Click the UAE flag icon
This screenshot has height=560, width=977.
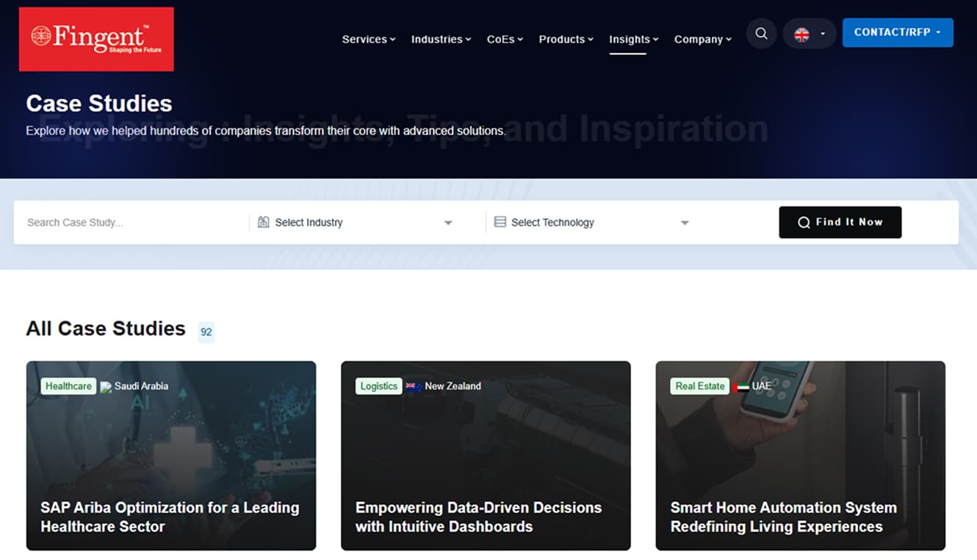coord(741,387)
